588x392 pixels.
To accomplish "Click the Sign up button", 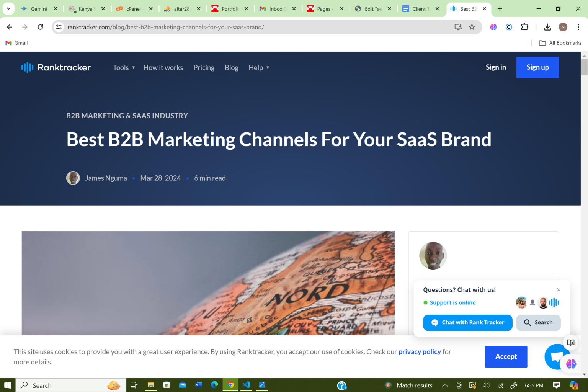I will (x=537, y=67).
